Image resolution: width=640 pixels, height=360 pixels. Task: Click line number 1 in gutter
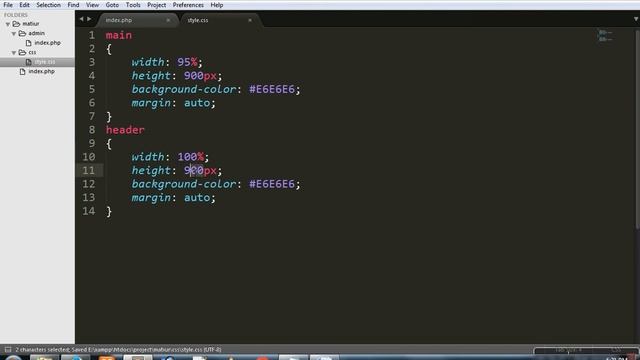[x=92, y=35]
